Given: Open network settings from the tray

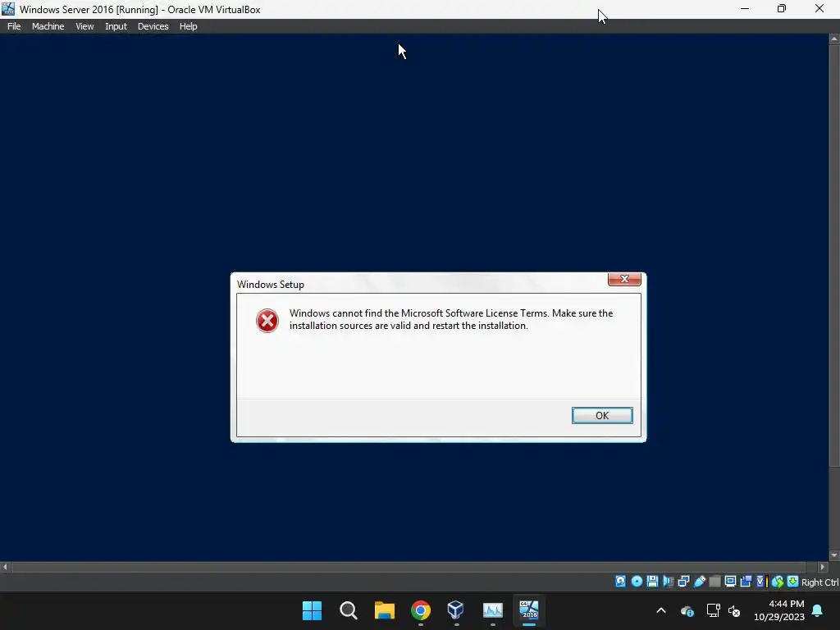Looking at the screenshot, I should coord(713,610).
